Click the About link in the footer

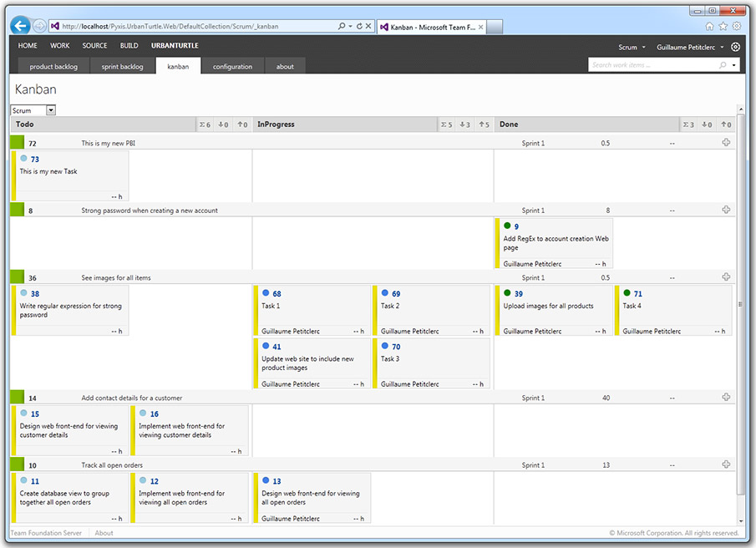pos(104,532)
